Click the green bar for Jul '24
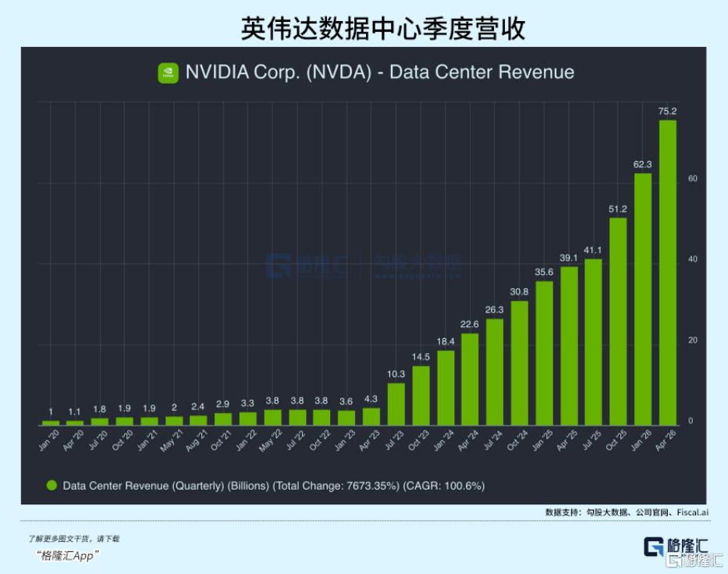 (x=495, y=372)
